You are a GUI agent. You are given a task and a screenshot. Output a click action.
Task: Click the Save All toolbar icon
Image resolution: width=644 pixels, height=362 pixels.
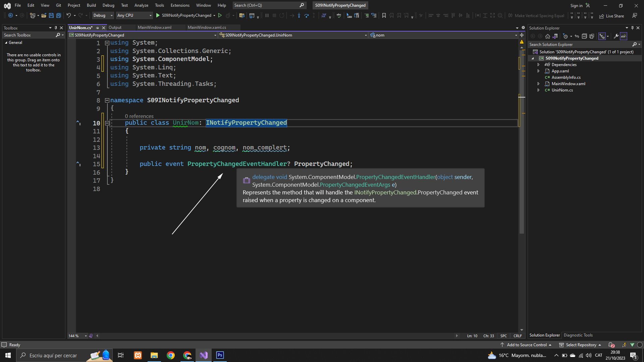59,15
